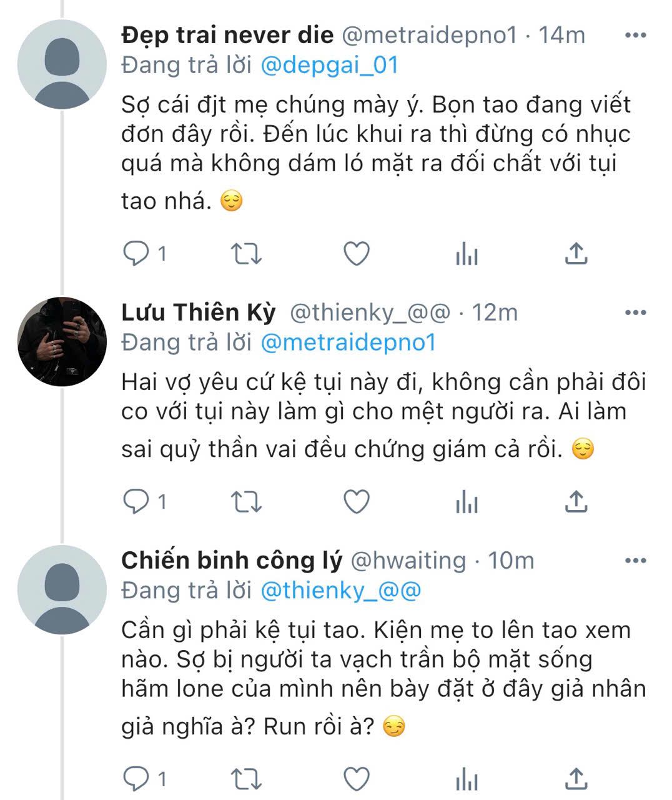Share Lưu Thiên Kỳ's tweet

click(576, 501)
